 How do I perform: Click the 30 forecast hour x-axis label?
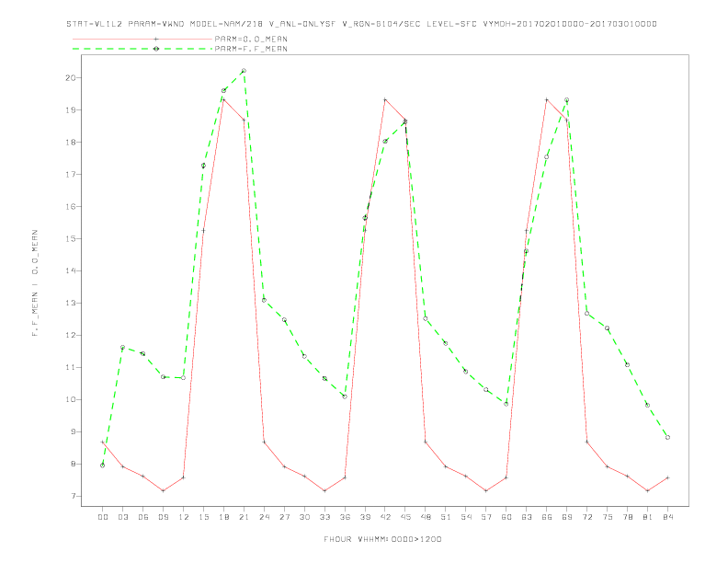(x=304, y=517)
